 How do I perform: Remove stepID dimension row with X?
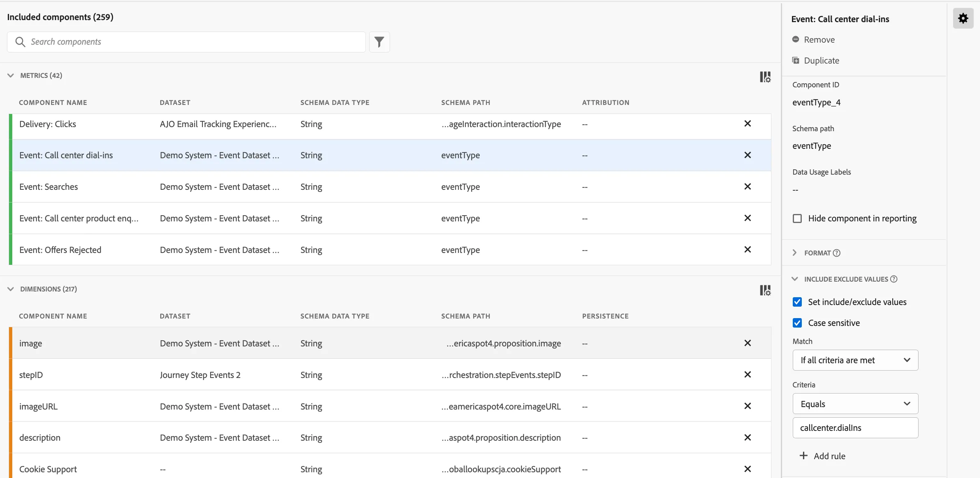(x=747, y=375)
